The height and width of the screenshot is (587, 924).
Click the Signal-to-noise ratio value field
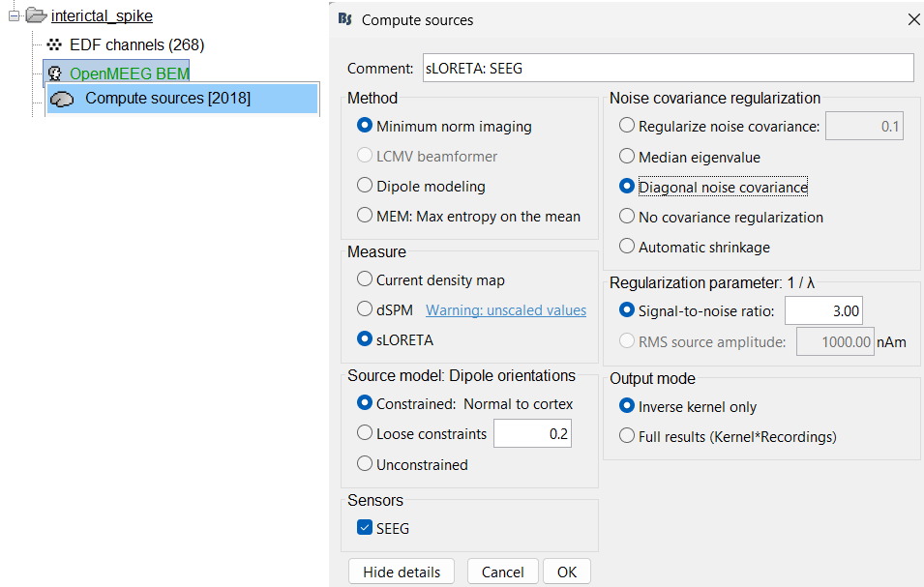click(x=822, y=310)
